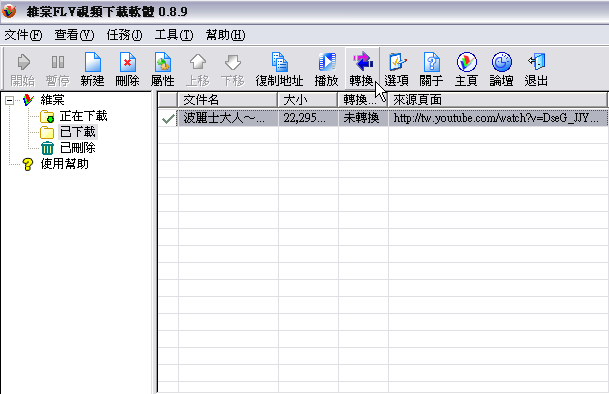
Task: Click the 上移 (Move up) arrow
Action: pos(198,70)
